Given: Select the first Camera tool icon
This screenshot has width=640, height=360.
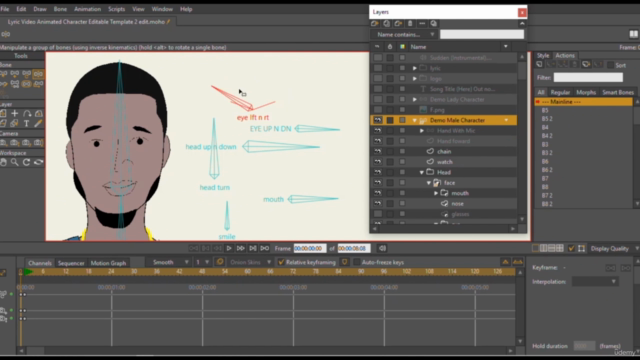Looking at the screenshot, I should coord(3,143).
